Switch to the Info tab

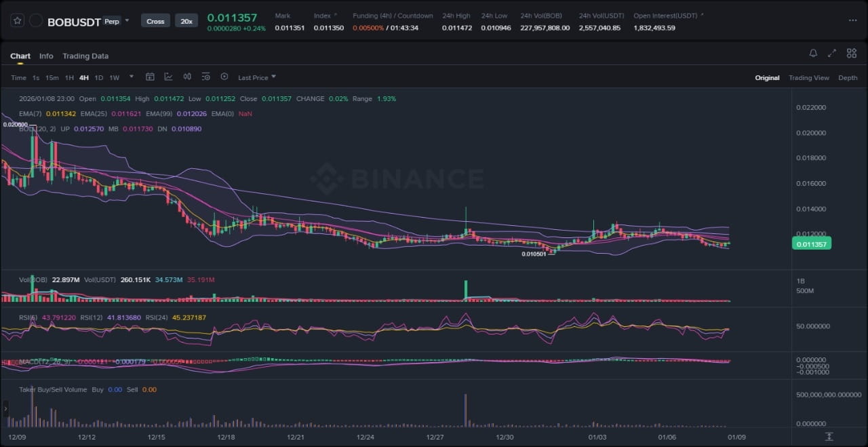click(46, 56)
